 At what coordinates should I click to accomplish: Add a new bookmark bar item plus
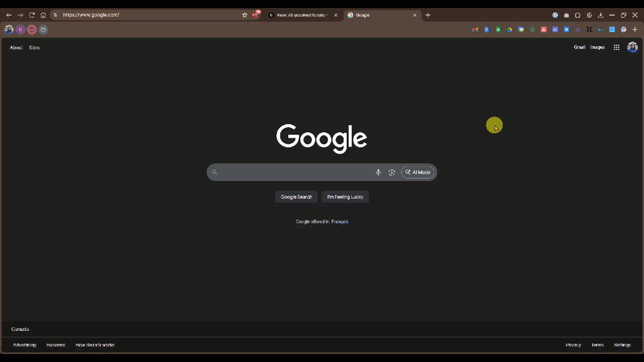(635, 30)
